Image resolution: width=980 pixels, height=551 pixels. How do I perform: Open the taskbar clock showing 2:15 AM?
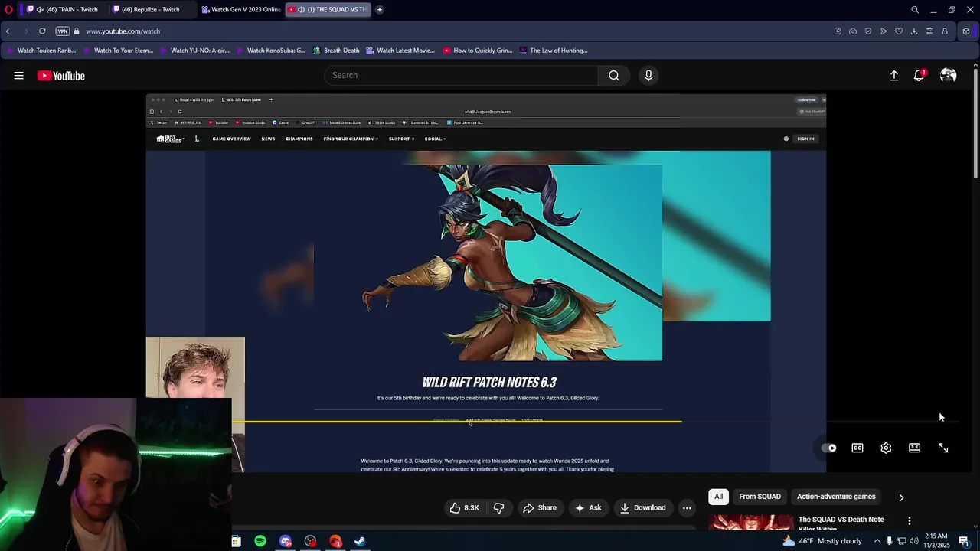[936, 541]
